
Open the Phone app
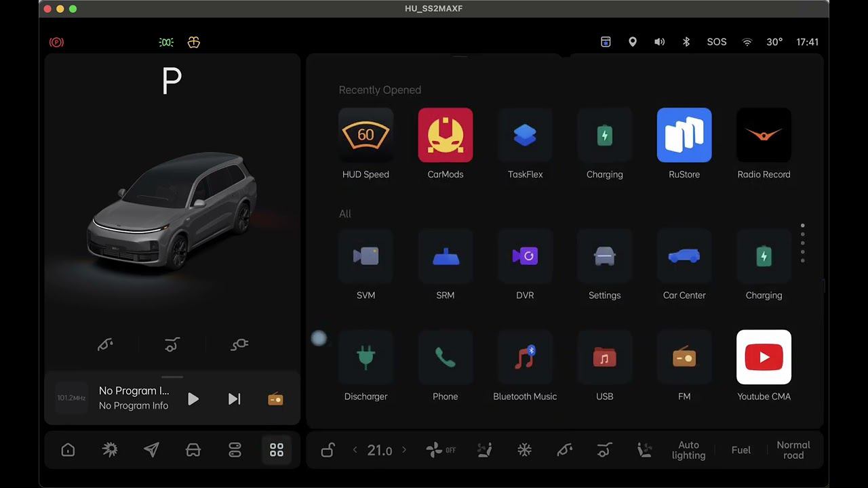point(446,357)
